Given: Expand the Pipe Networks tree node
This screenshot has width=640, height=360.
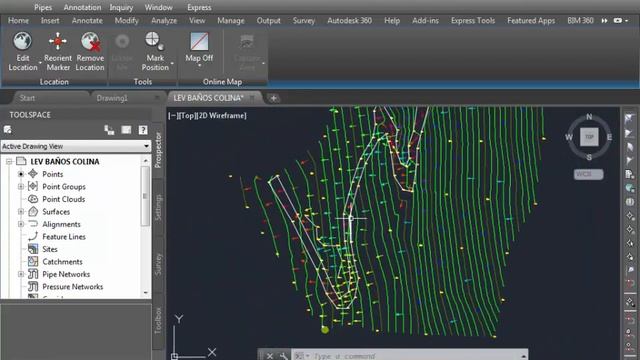Looking at the screenshot, I should (21, 274).
